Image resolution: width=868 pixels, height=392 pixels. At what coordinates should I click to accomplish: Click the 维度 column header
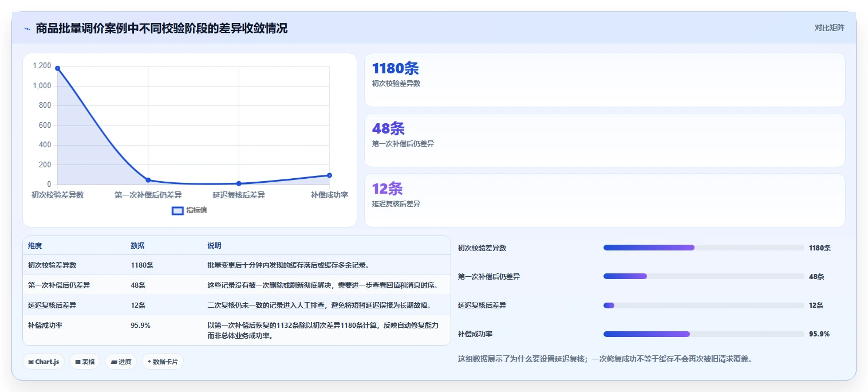coord(35,245)
